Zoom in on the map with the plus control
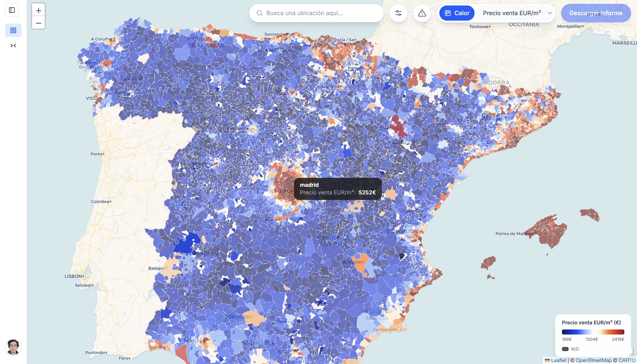Viewport: 637px width, 364px height. (x=38, y=10)
